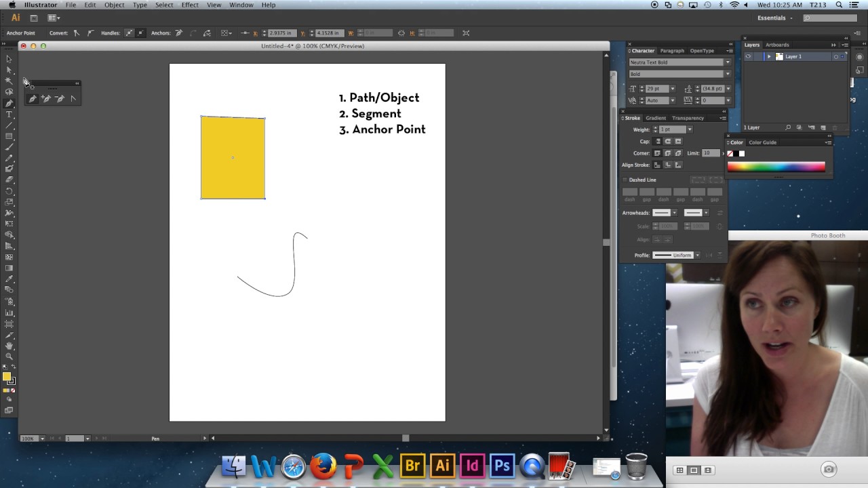Pick a color from the spectrum bar
The width and height of the screenshot is (868, 488).
point(776,167)
